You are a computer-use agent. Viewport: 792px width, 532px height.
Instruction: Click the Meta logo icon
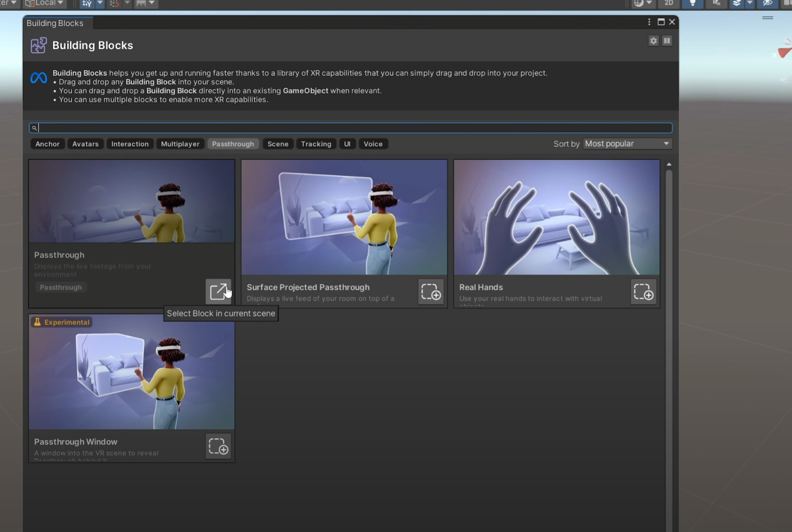coord(39,77)
